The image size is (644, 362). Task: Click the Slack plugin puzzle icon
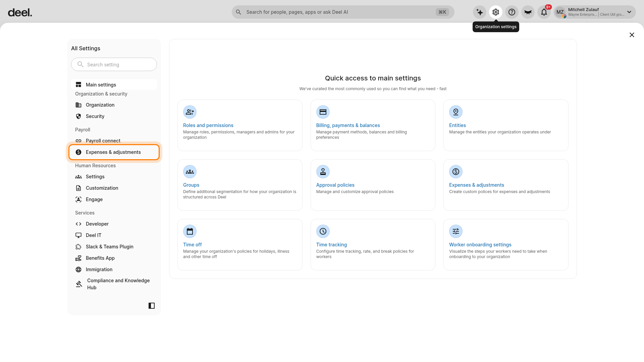pos(78,247)
